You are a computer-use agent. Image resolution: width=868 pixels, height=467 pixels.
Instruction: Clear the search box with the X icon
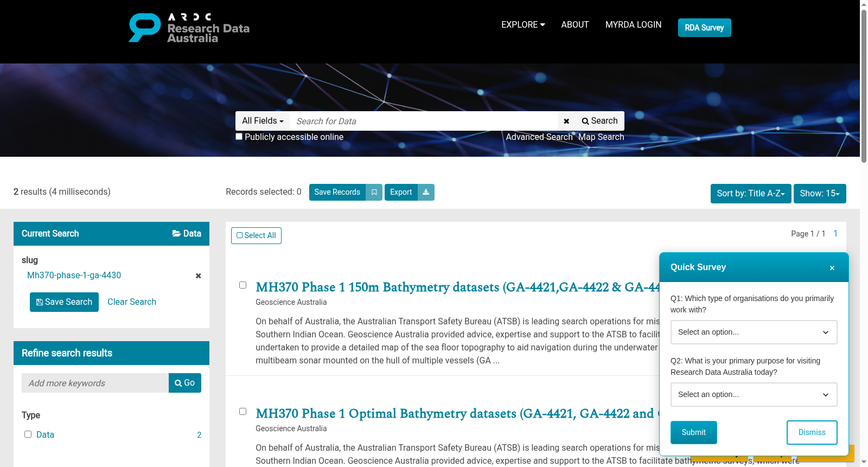(566, 121)
